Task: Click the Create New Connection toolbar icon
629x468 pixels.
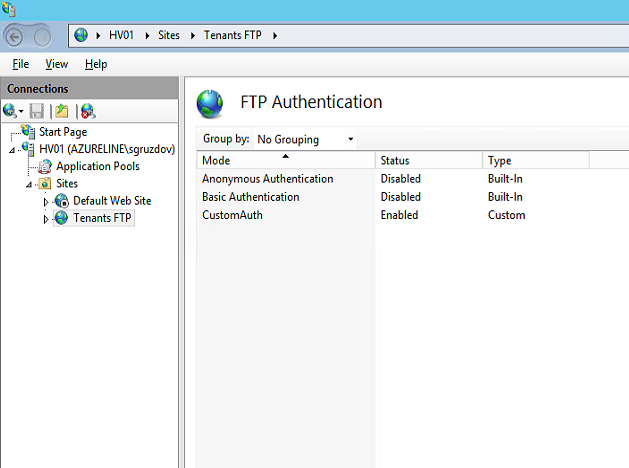Action: tap(10, 111)
